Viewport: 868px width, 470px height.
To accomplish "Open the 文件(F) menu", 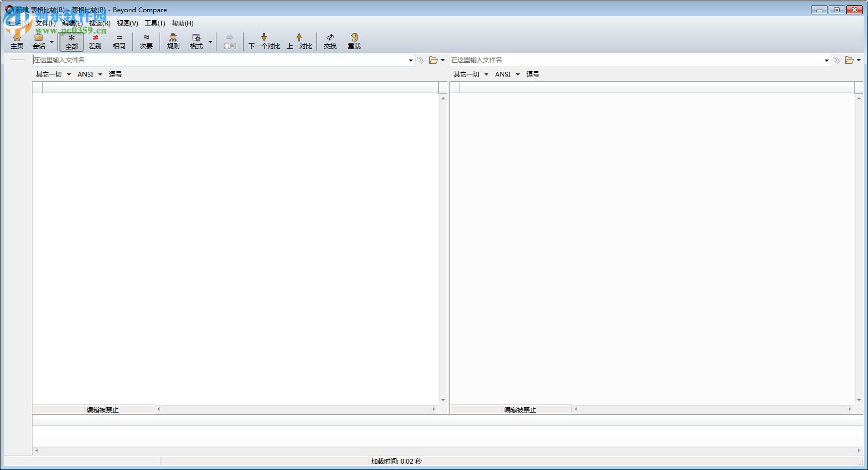I will point(46,23).
